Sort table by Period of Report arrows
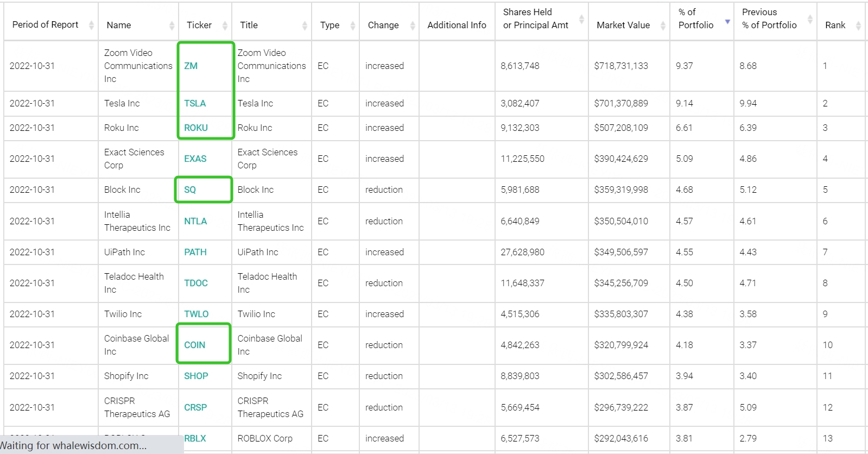Image resolution: width=868 pixels, height=454 pixels. point(91,25)
